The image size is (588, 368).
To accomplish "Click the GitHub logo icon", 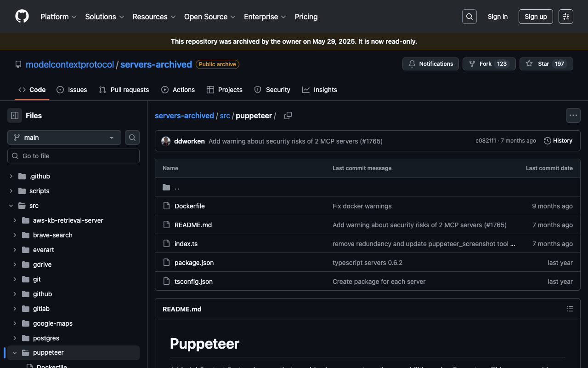I will (x=22, y=17).
